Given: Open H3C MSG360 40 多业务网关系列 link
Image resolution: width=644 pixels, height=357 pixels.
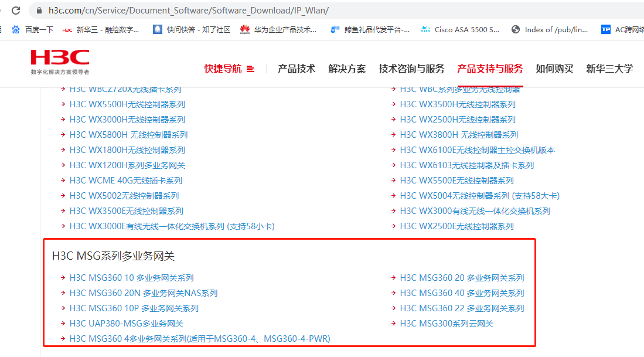Looking at the screenshot, I should [x=462, y=293].
